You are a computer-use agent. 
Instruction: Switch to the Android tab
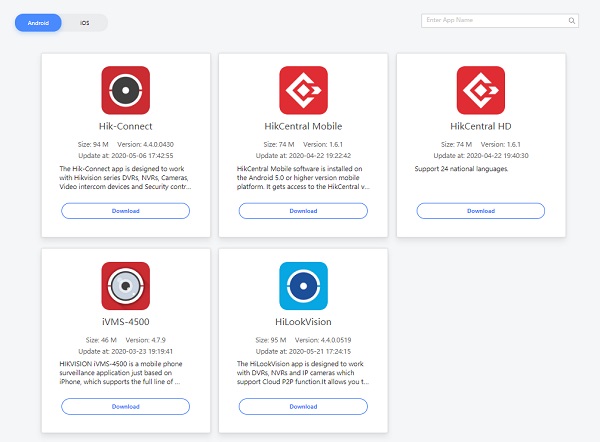click(x=38, y=22)
